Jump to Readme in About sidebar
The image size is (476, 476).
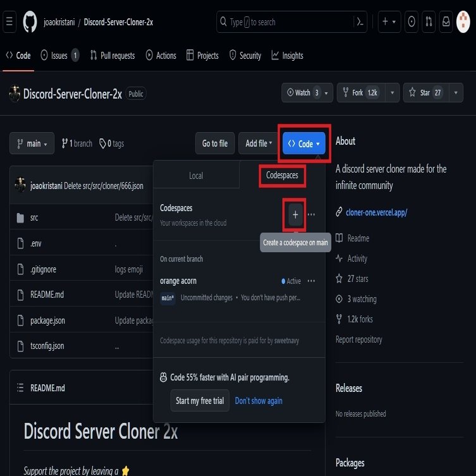(353, 238)
